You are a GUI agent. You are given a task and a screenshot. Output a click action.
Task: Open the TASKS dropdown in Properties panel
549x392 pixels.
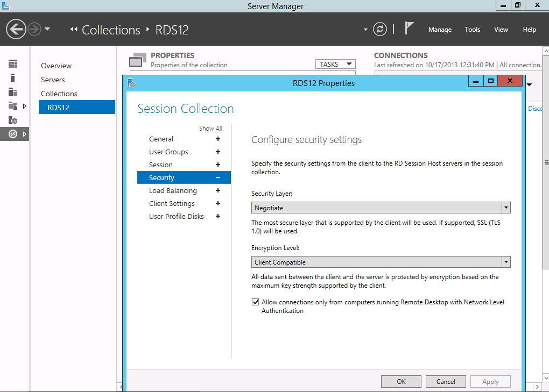pos(335,64)
